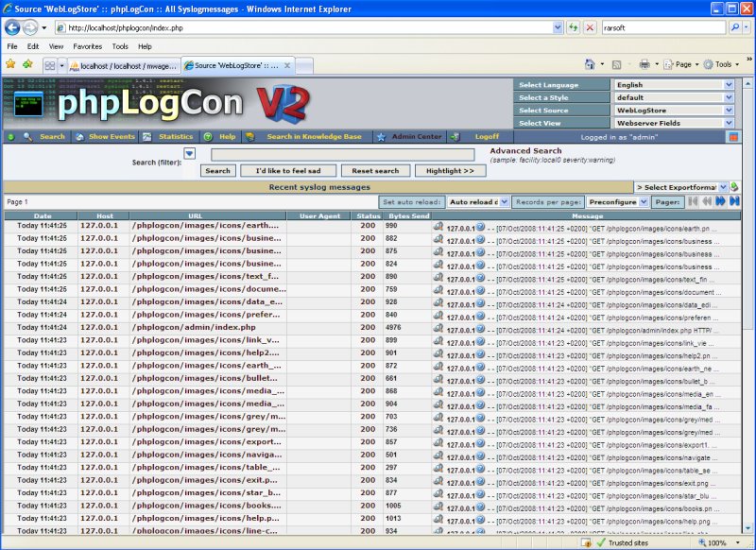This screenshot has width=756, height=550.
Task: Click the Set auto reload button
Action: coord(412,202)
